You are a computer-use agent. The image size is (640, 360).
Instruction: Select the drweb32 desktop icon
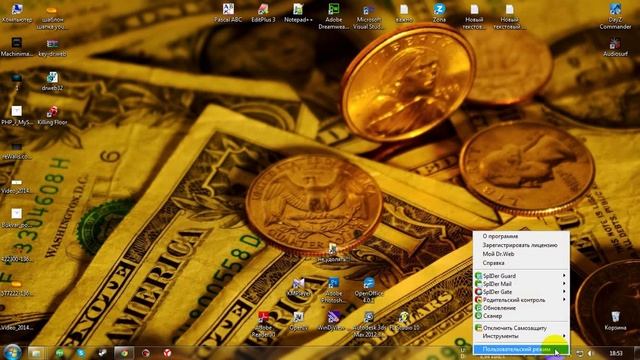(x=52, y=81)
